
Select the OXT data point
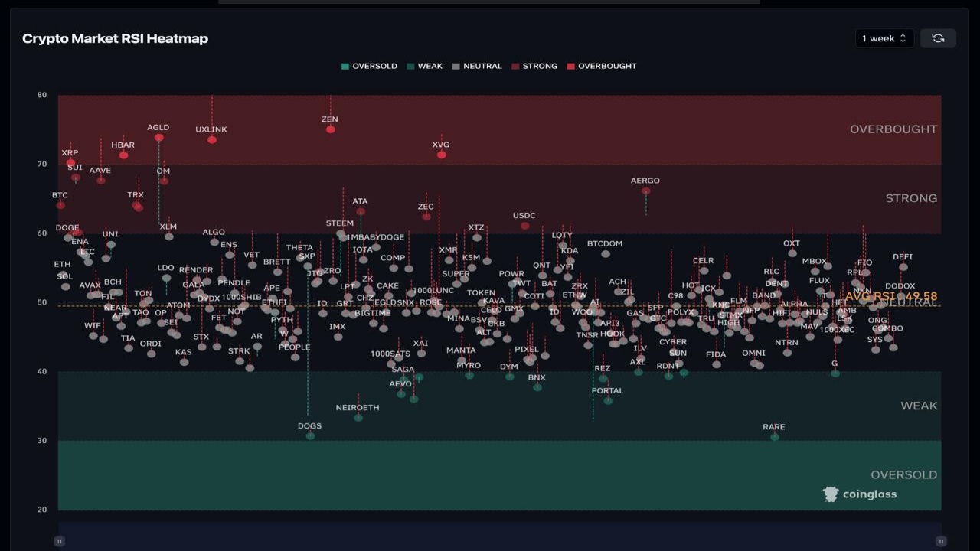point(792,253)
